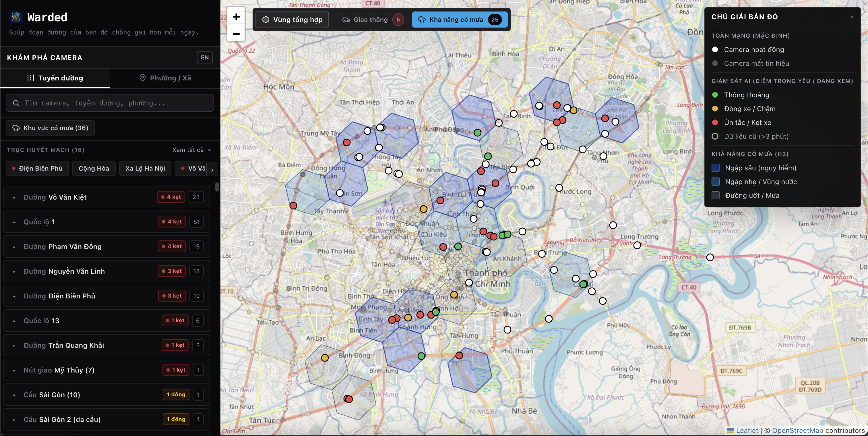Viewport: 868px width, 436px height.
Task: Expand Đường Phạm Văn Đồng row
Action: 107,246
